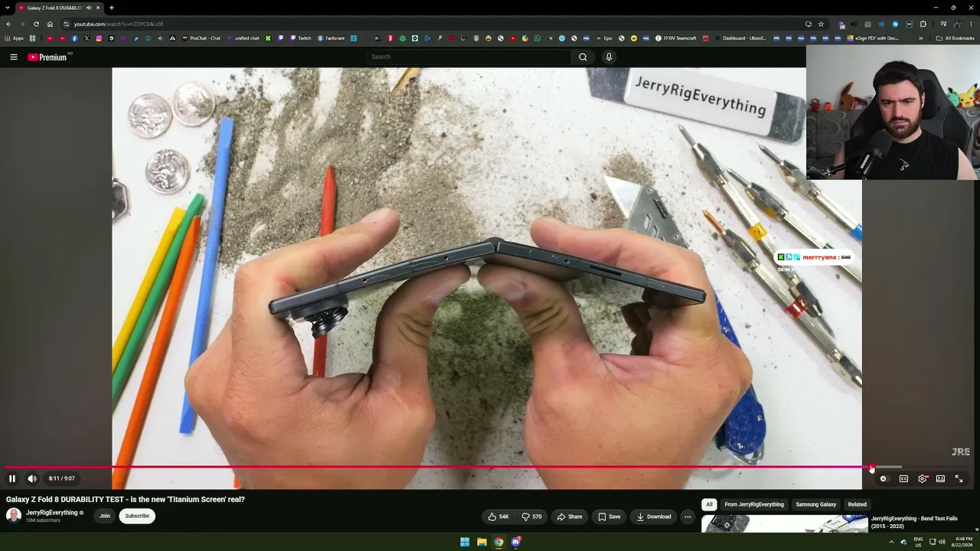Open the eSign PDF bookmark

(x=873, y=38)
